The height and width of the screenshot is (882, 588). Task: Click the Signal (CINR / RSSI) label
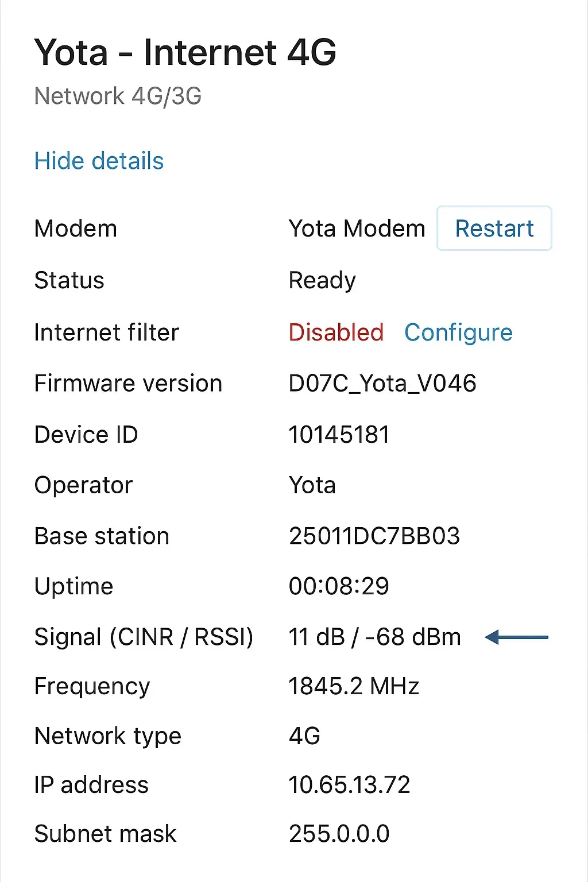(x=144, y=637)
